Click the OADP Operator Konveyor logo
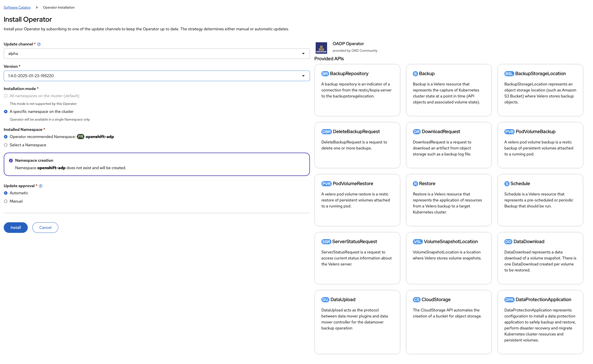Screen dimensions: 593x364 (321, 48)
